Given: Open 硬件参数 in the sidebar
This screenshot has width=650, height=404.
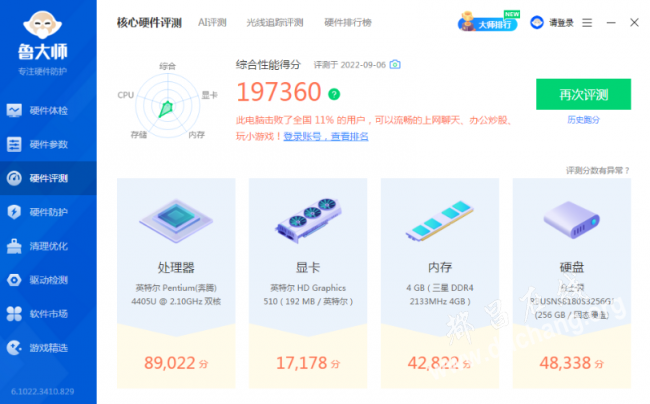Looking at the screenshot, I should pyautogui.click(x=48, y=145).
